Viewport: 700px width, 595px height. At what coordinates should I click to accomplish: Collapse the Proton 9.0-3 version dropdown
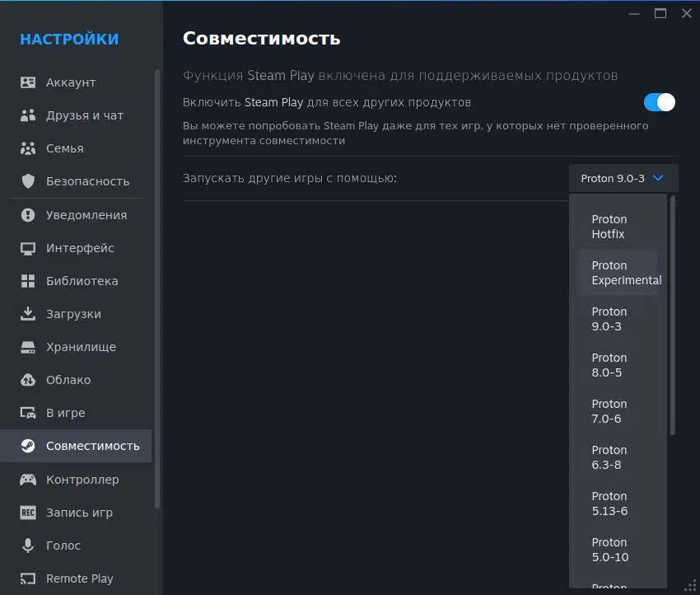623,178
